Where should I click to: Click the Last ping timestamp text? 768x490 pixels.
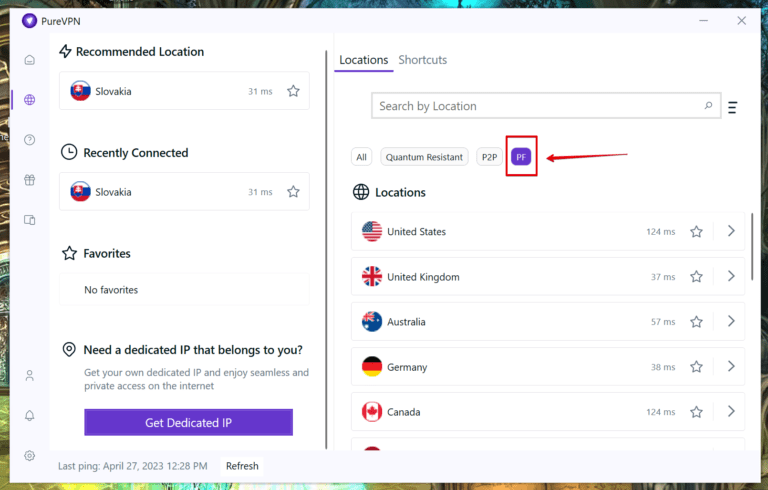pyautogui.click(x=133, y=466)
